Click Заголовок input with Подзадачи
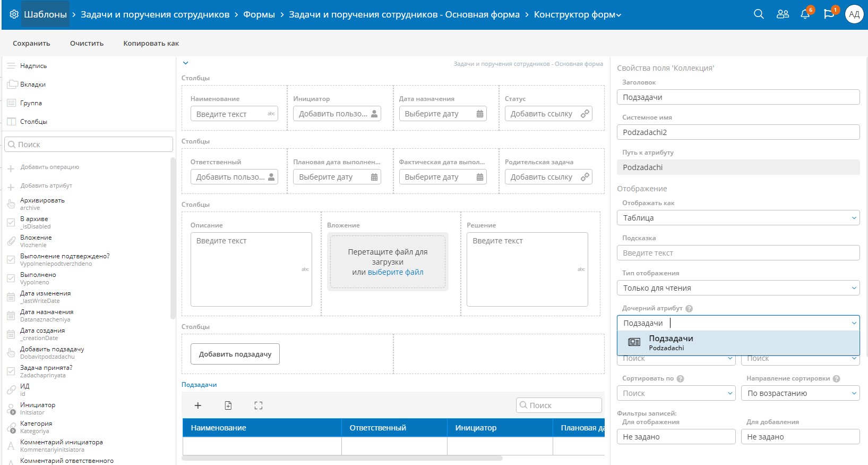 pos(738,97)
